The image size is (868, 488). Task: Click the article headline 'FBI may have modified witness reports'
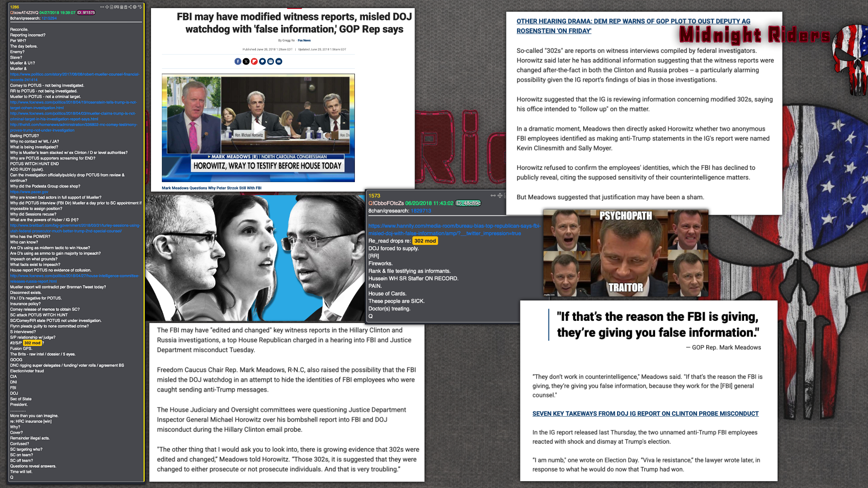pyautogui.click(x=294, y=23)
